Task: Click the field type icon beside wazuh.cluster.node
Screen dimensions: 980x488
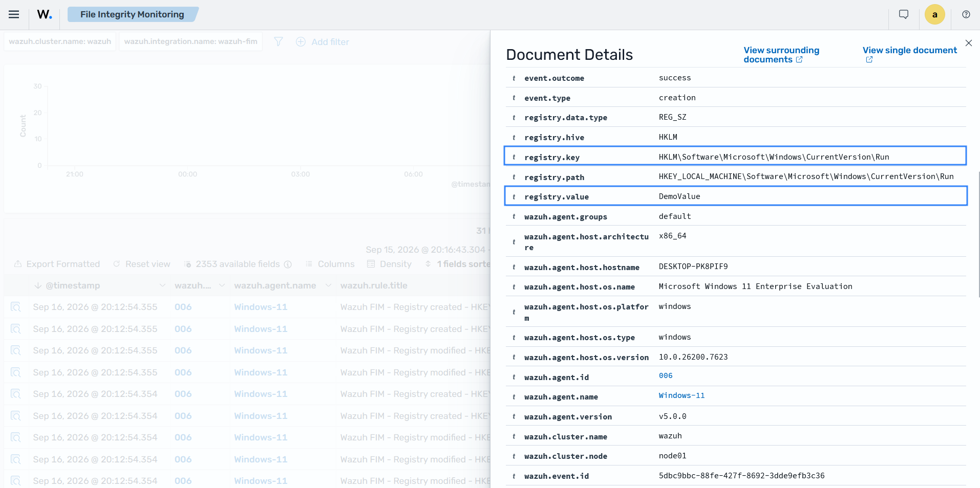Action: [514, 456]
